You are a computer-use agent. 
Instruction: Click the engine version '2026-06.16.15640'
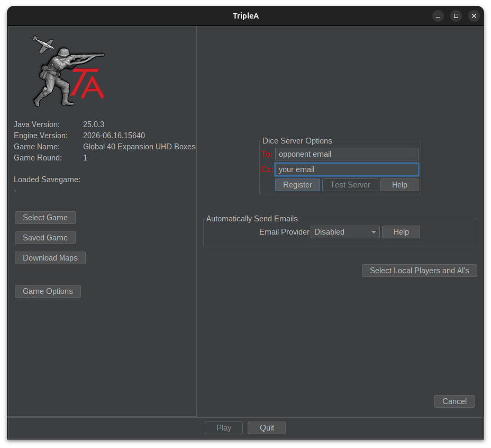(114, 136)
